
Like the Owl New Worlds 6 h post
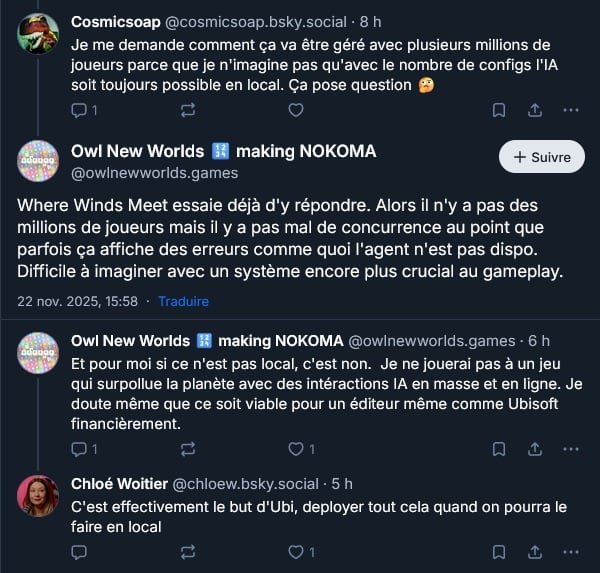(296, 449)
